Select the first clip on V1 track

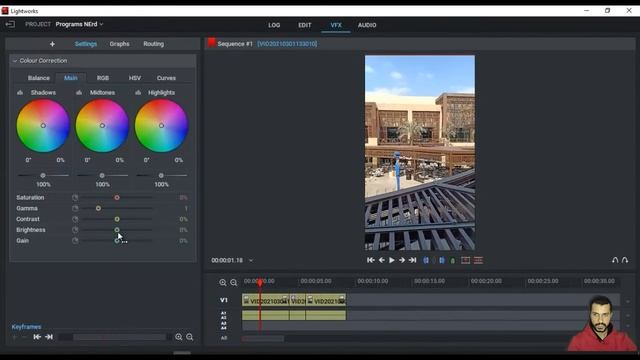tap(265, 300)
